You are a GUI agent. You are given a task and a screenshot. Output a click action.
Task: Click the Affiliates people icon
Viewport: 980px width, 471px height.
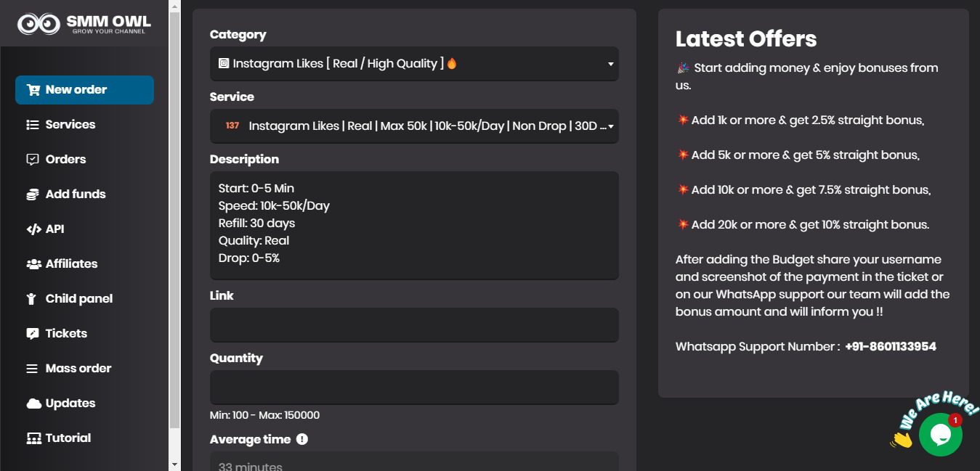[x=33, y=264]
